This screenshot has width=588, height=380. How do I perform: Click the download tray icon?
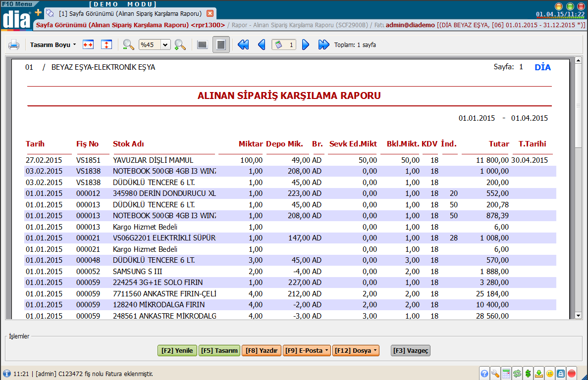[x=539, y=374]
